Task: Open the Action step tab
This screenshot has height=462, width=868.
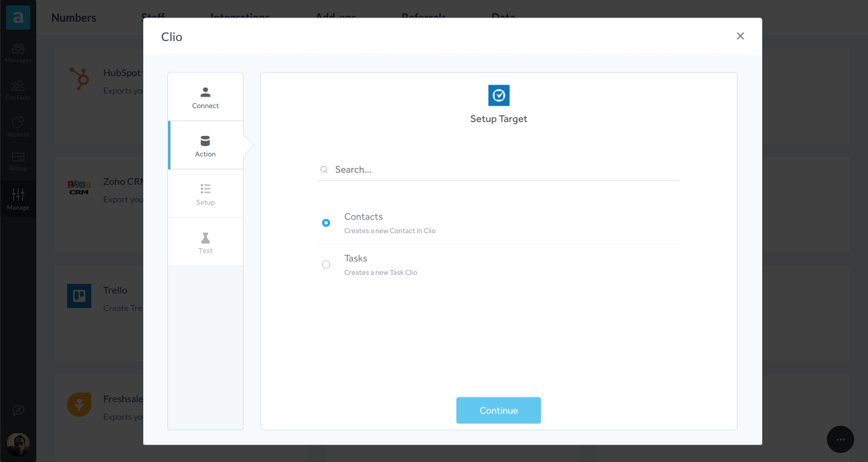Action: click(x=206, y=146)
